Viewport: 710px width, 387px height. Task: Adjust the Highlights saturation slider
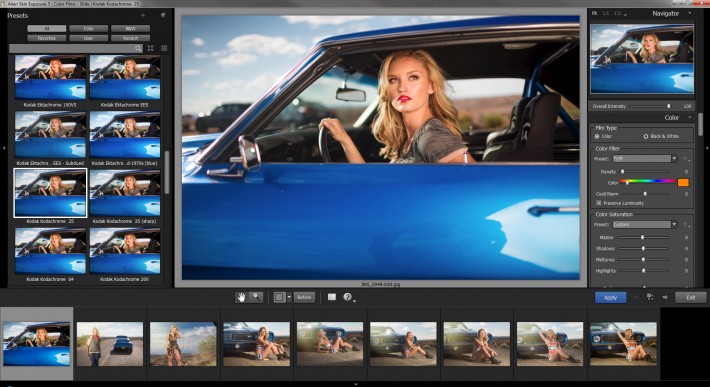643,271
